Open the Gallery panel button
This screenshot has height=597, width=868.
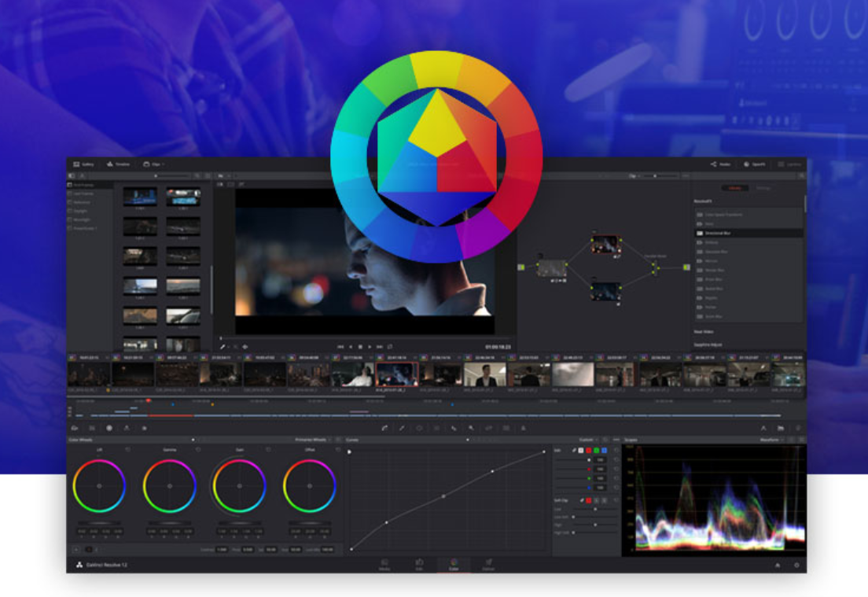83,164
